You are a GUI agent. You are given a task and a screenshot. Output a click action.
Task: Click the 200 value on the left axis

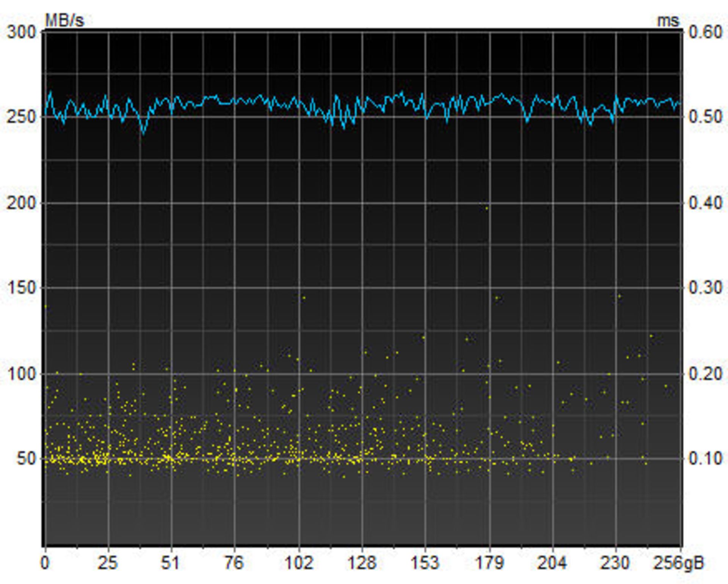point(22,203)
